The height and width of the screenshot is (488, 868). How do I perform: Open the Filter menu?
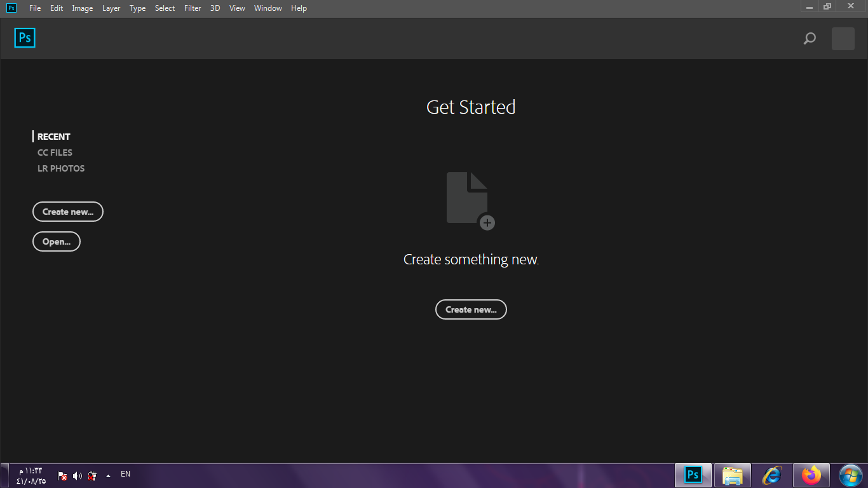click(x=193, y=8)
